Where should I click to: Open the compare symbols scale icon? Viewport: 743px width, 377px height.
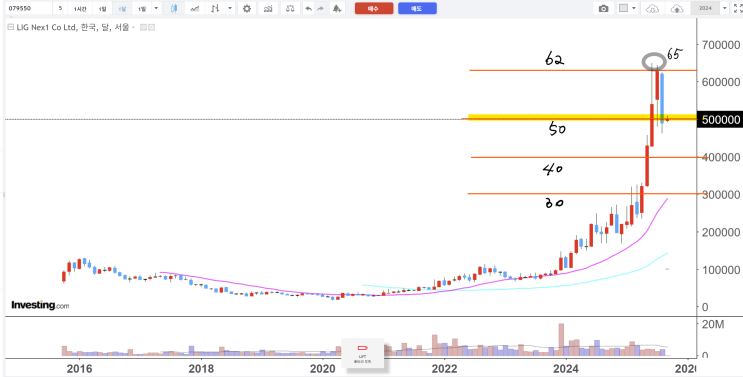pos(290,9)
